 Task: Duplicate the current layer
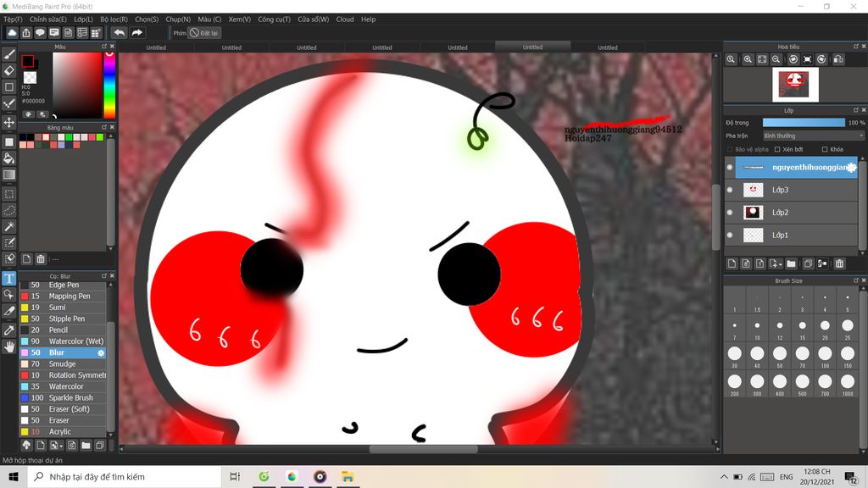tap(808, 264)
